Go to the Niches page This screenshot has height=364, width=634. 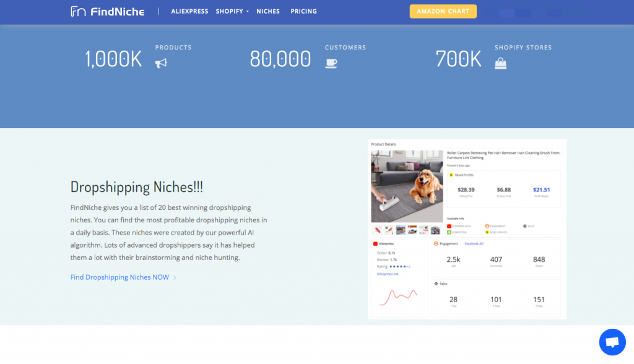268,11
